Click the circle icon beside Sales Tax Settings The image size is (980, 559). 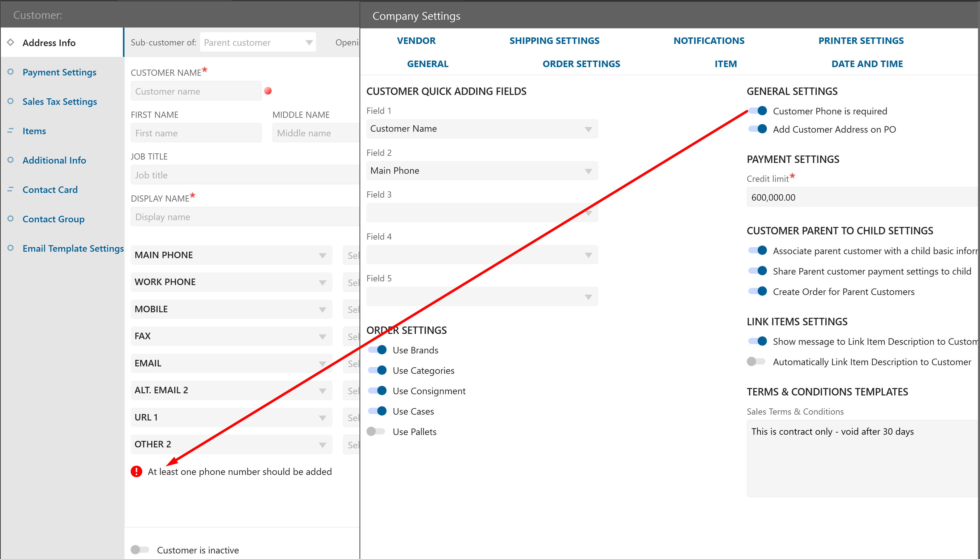11,101
